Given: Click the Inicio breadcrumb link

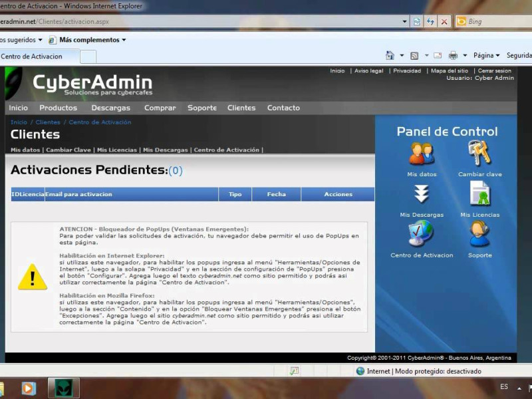Looking at the screenshot, I should point(19,122).
